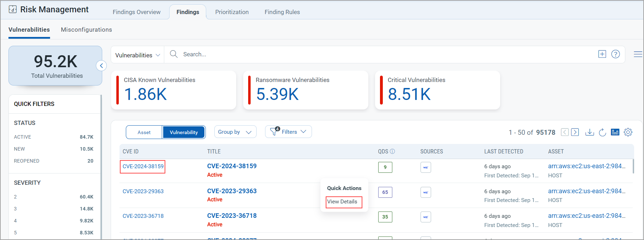Image resolution: width=644 pixels, height=240 pixels.
Task: Click the Risk Management module icon
Action: 13,9
